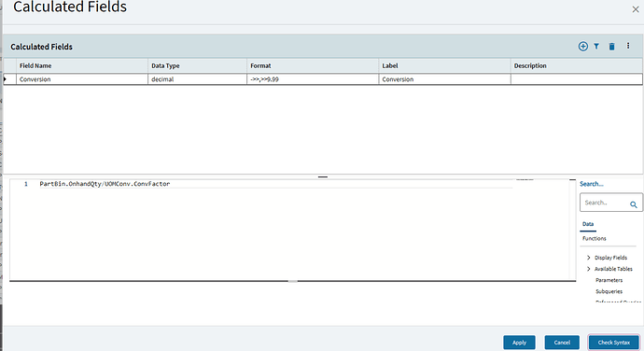Click the Search... link heading
Screen dimensions: 644x351
[x=592, y=184]
